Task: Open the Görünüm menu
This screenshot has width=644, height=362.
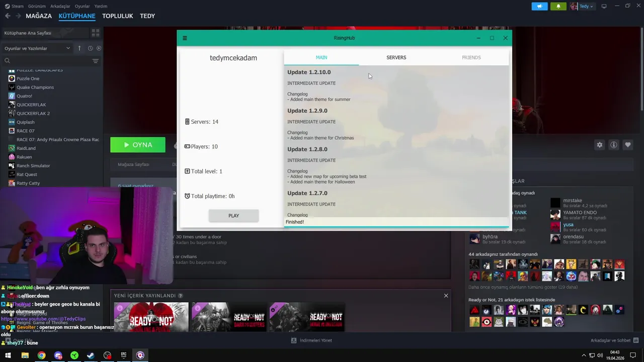Action: click(37, 6)
